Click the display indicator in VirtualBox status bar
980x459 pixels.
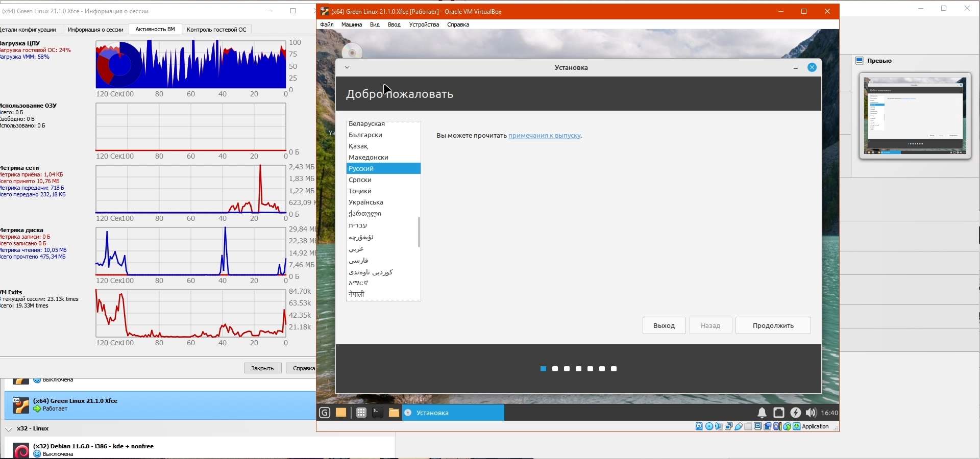[758, 426]
